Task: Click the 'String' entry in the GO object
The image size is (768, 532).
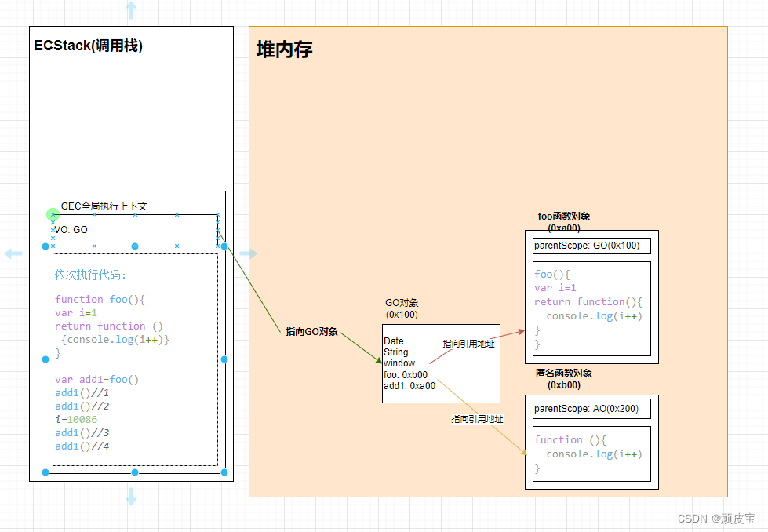Action: click(395, 352)
